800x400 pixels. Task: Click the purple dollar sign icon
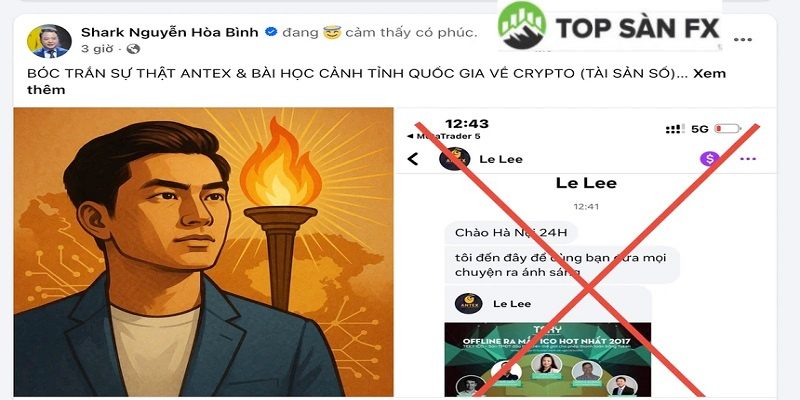point(709,159)
